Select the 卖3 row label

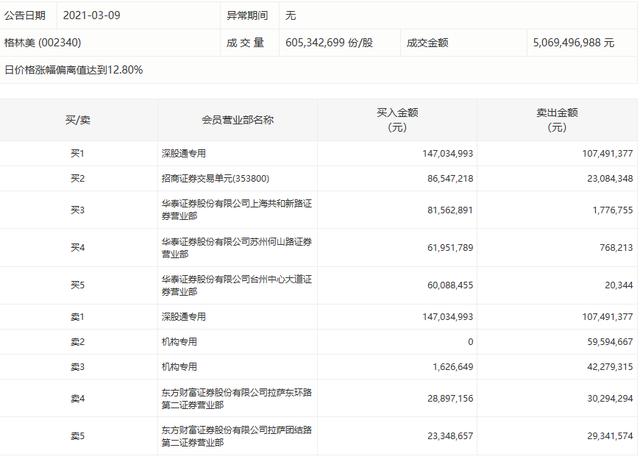pyautogui.click(x=78, y=367)
